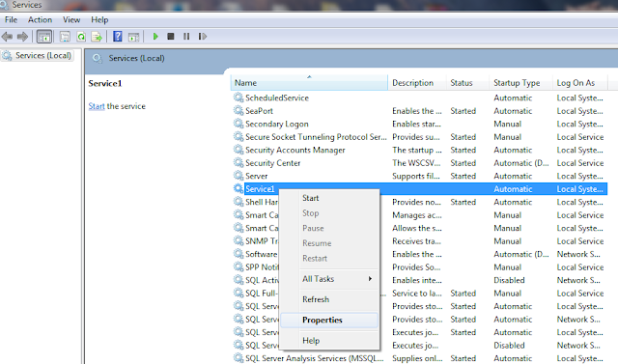Image resolution: width=618 pixels, height=364 pixels.
Task: Click the Service1 gear icon
Action: [x=239, y=188]
